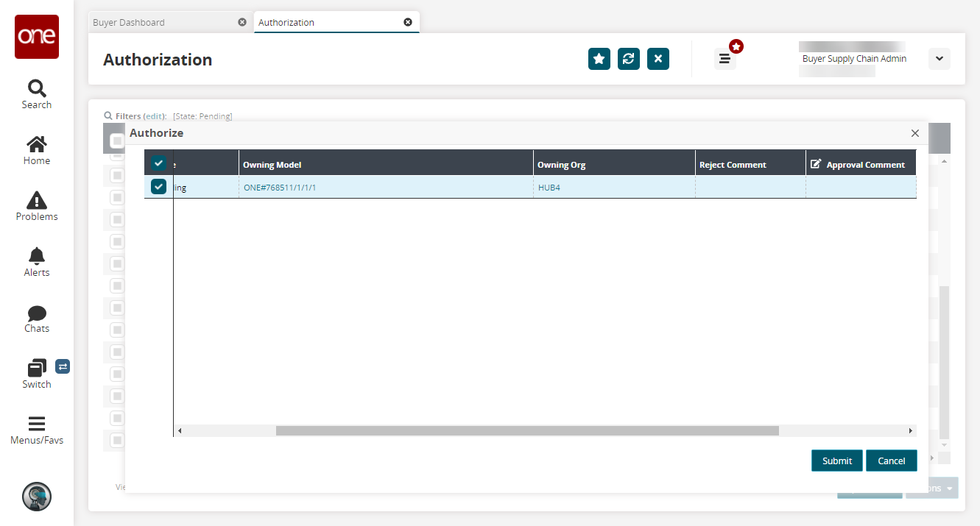Screen dimensions: 980x526
Task: Click the Approval Comment column header
Action: [861, 164]
